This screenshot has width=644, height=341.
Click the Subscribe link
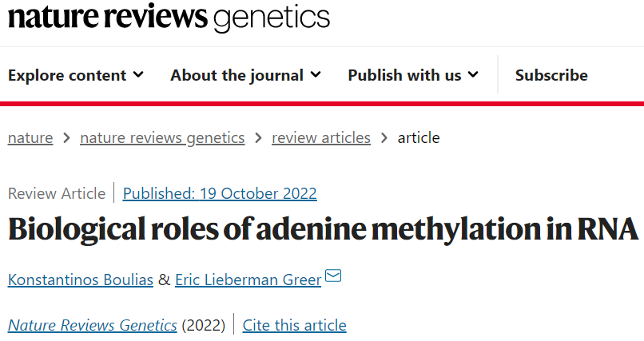coord(551,75)
